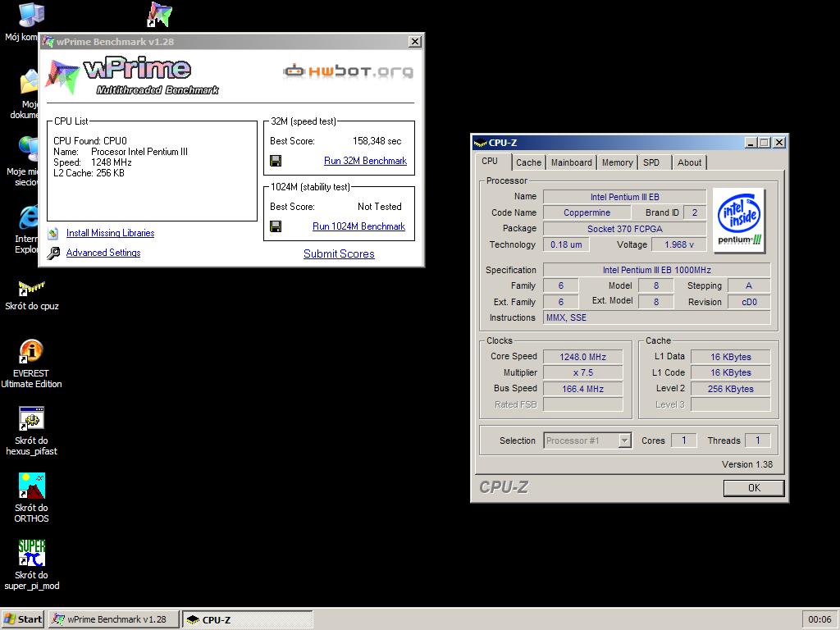The image size is (840, 630).
Task: Switch to the Cache tab in CPU-Z
Action: 529,162
